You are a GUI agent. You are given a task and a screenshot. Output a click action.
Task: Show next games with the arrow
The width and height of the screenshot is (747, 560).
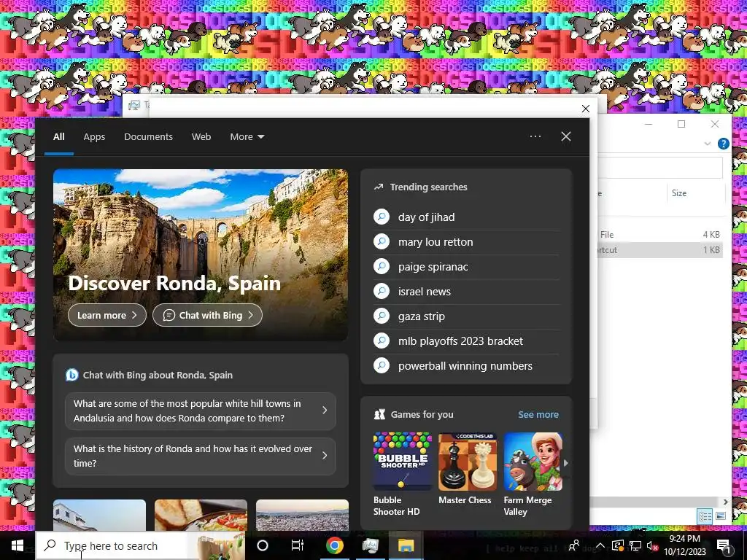click(566, 462)
